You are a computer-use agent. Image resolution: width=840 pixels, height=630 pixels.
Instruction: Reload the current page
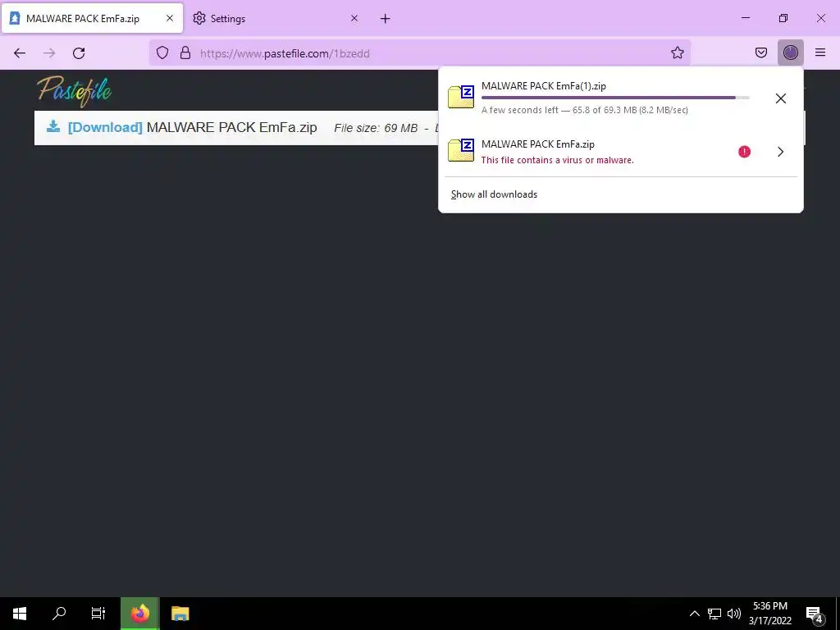point(79,52)
